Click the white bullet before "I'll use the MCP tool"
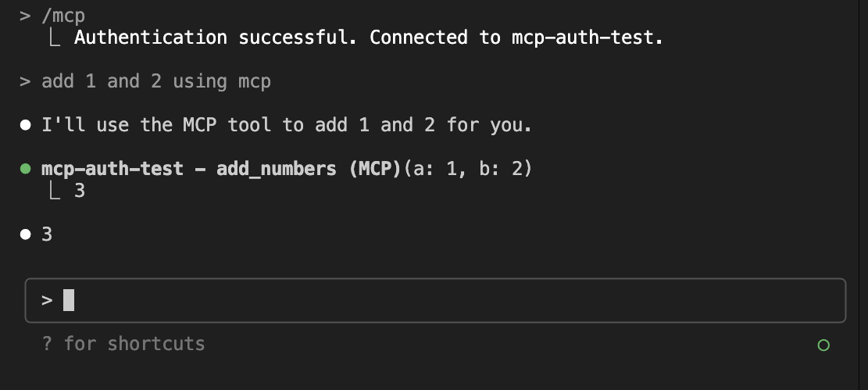 click(x=26, y=125)
